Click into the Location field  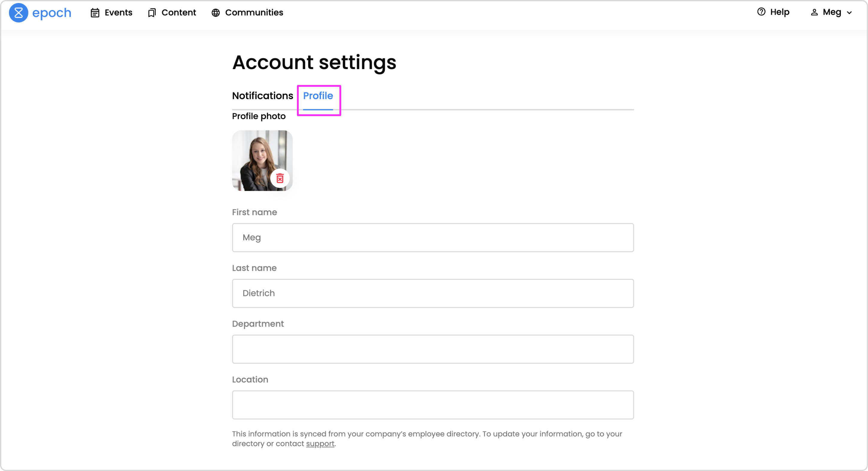point(433,405)
